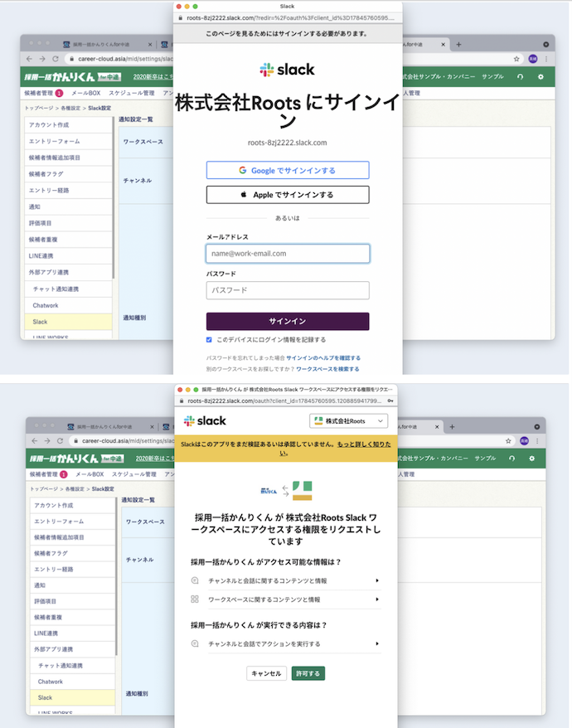Open スケジュール管理 menu behind the sign-in window
572x728 pixels.
[131, 93]
